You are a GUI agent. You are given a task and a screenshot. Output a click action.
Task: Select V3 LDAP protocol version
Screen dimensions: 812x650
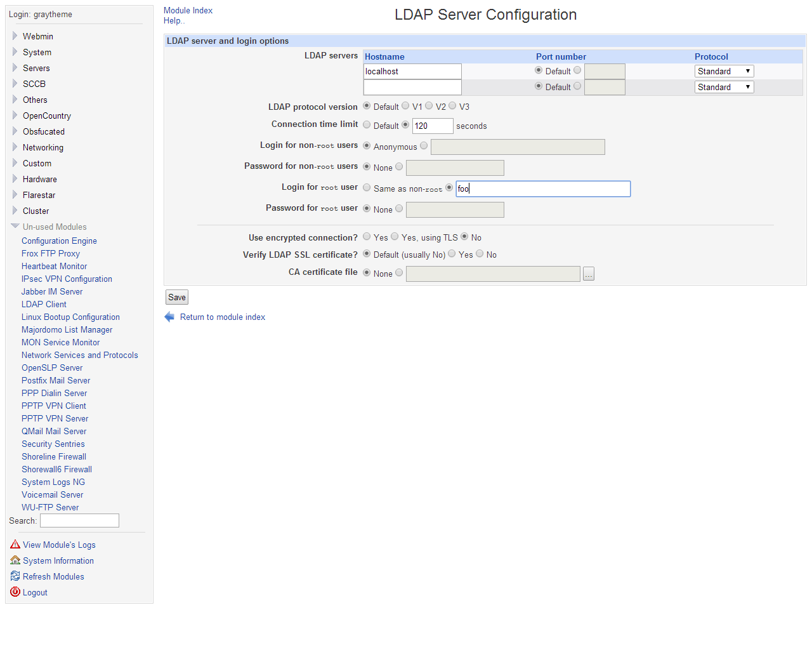point(452,106)
